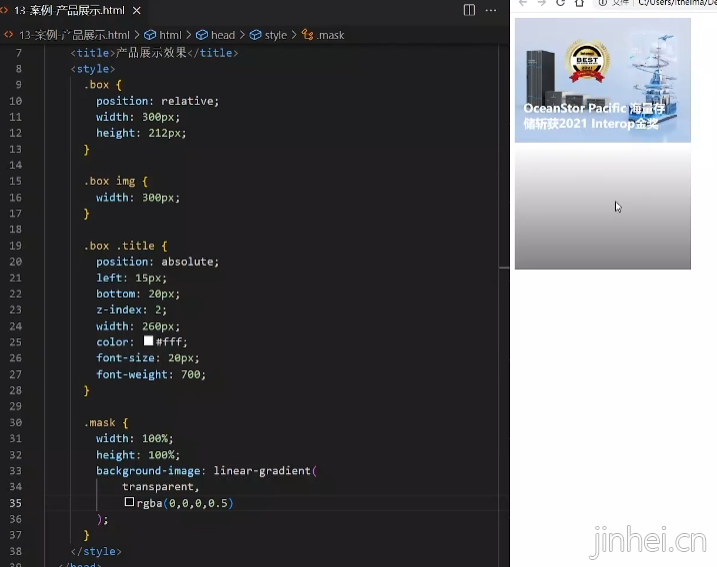Image resolution: width=717 pixels, height=567 pixels.
Task: Click the head symbol icon in the breadcrumb
Action: coord(202,35)
